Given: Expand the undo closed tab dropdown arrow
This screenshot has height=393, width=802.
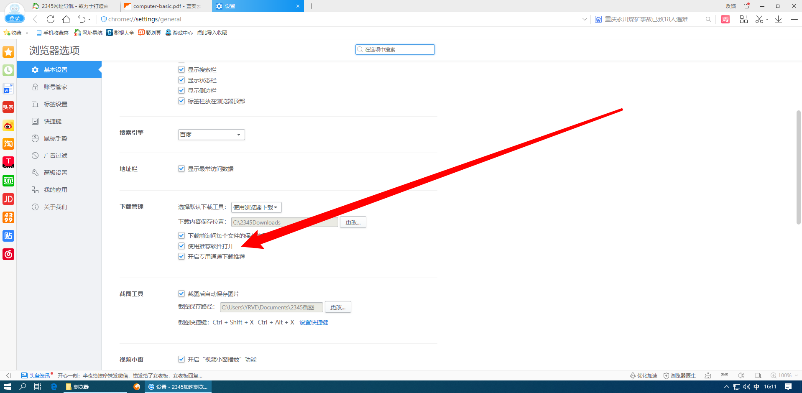Looking at the screenshot, I should pos(89,19).
